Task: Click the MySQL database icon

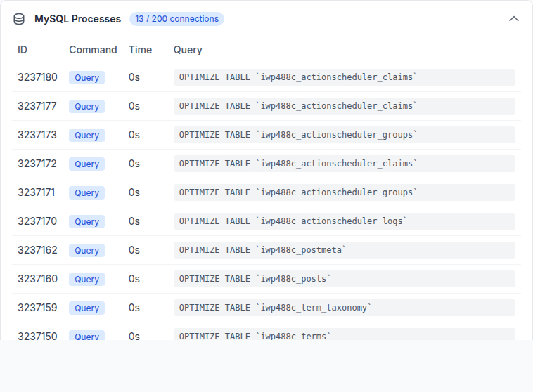Action: pyautogui.click(x=19, y=19)
